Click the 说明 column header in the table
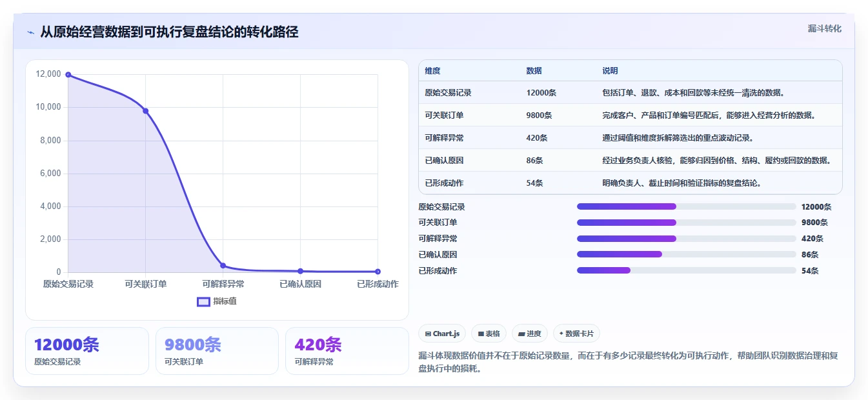Image resolution: width=868 pixels, height=400 pixels. [x=610, y=70]
